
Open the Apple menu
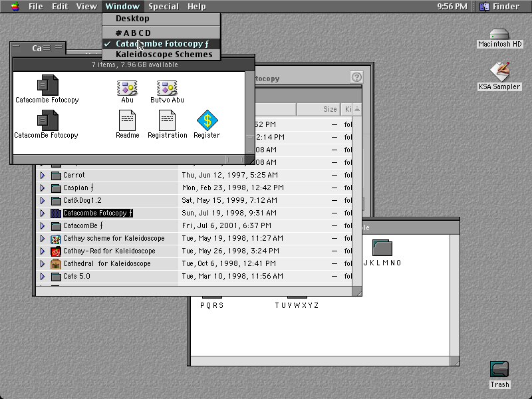click(15, 7)
